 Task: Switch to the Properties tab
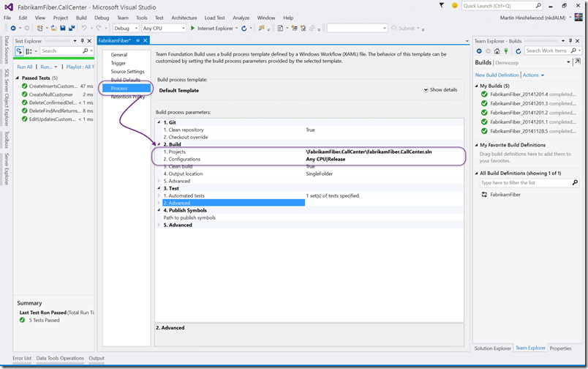[x=560, y=348]
